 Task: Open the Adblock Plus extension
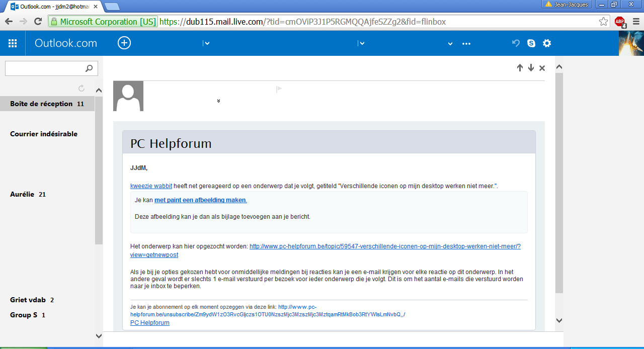point(620,22)
